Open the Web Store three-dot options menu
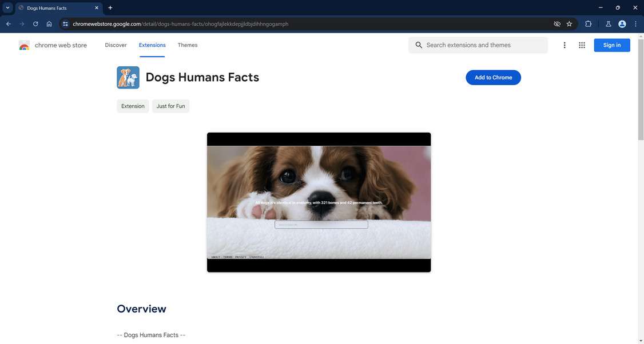This screenshot has width=644, height=344. tap(564, 45)
